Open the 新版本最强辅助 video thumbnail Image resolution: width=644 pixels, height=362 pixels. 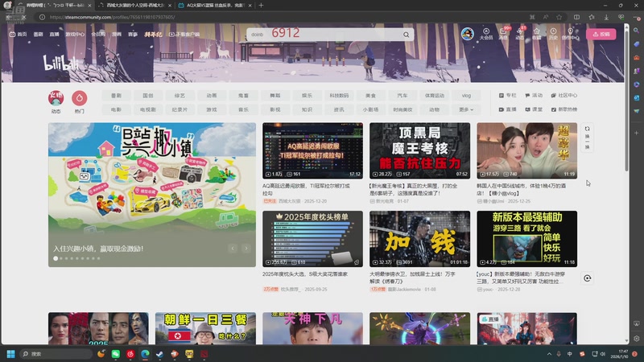pos(527,239)
